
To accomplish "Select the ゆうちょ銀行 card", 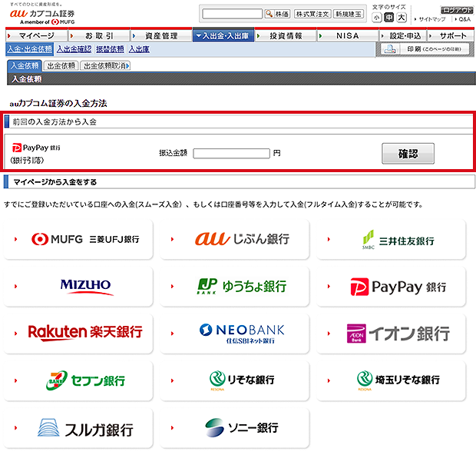I will tap(235, 287).
